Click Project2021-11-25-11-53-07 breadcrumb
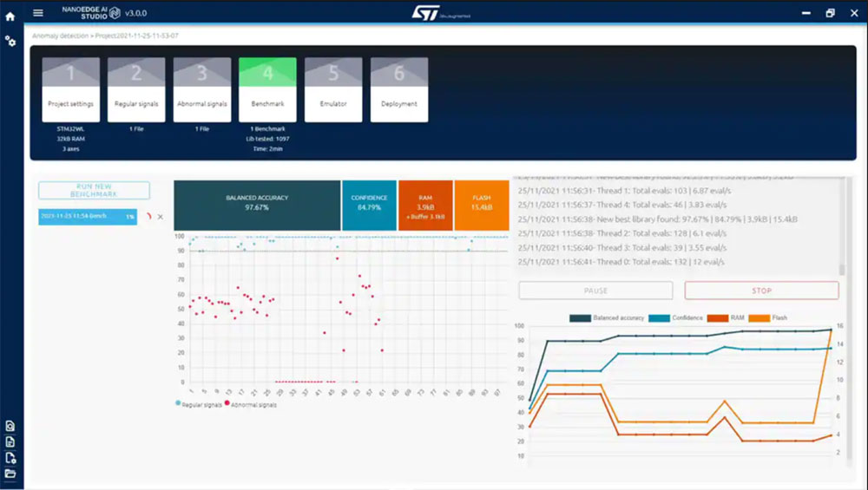868x490 pixels. 137,36
